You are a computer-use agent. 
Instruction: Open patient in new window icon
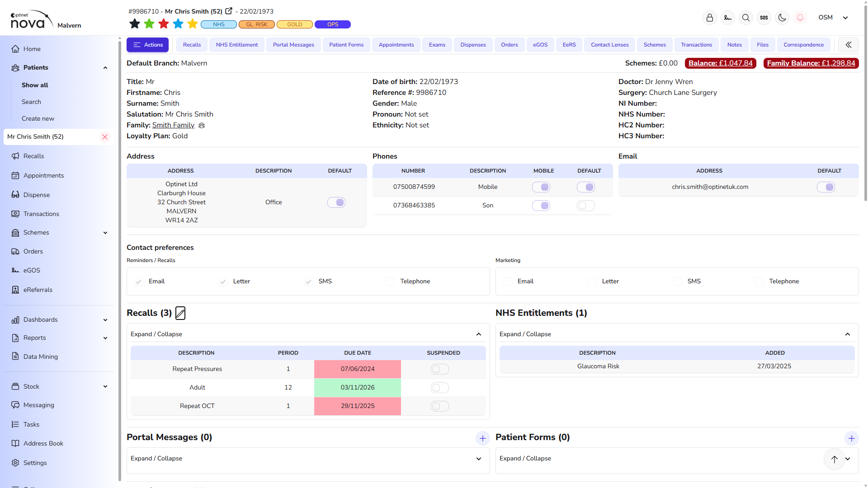229,11
